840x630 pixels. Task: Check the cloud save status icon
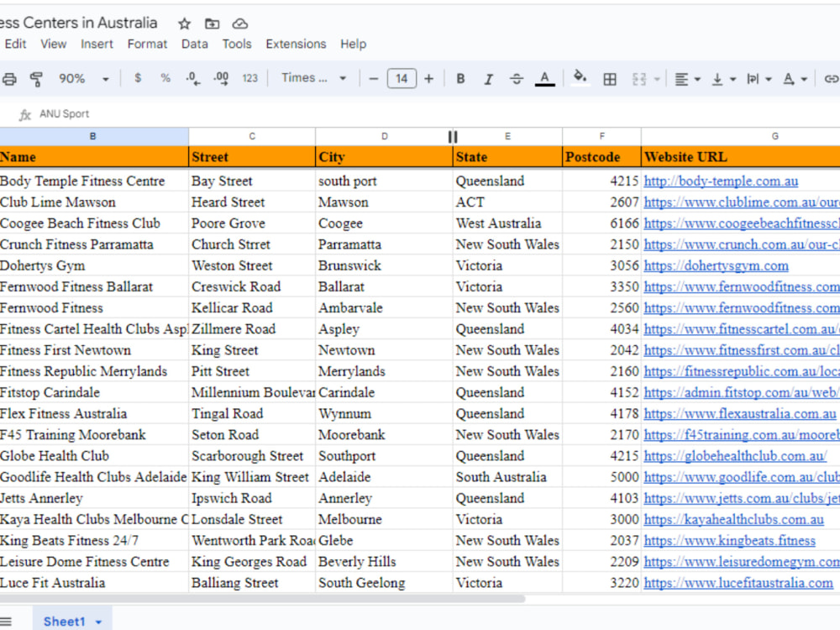(240, 24)
